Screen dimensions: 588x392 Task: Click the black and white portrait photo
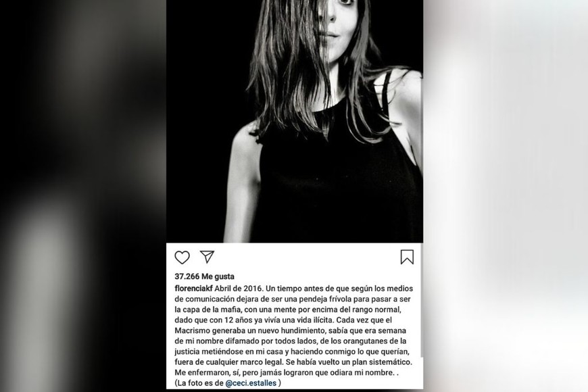(x=295, y=121)
